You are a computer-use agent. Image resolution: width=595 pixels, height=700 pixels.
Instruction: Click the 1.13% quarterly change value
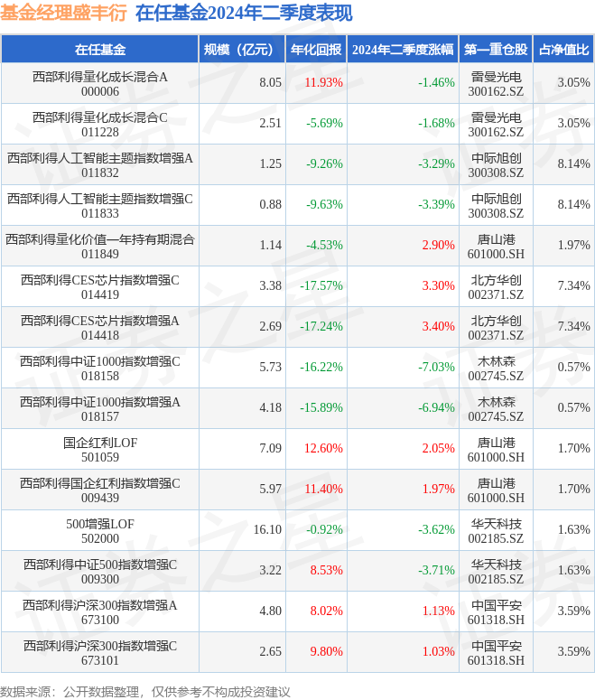[439, 611]
